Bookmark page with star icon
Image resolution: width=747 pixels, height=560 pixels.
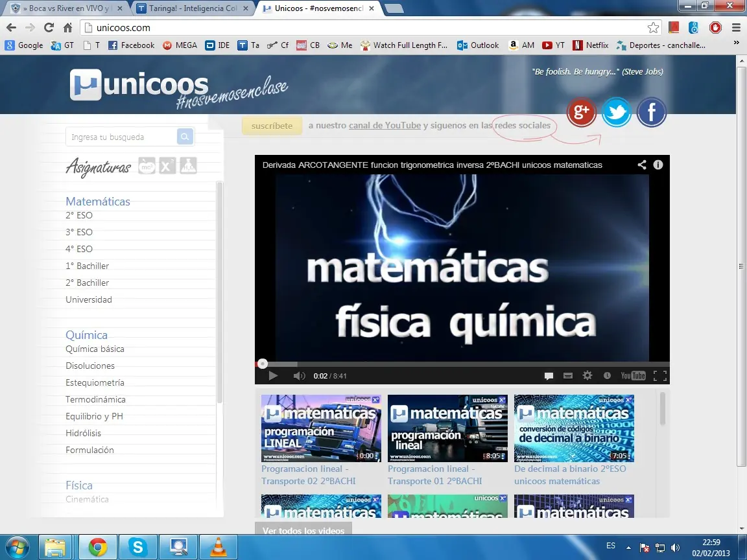point(653,28)
